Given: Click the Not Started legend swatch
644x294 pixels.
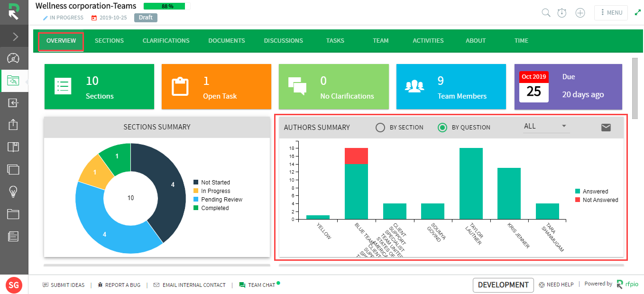Looking at the screenshot, I should [196, 183].
